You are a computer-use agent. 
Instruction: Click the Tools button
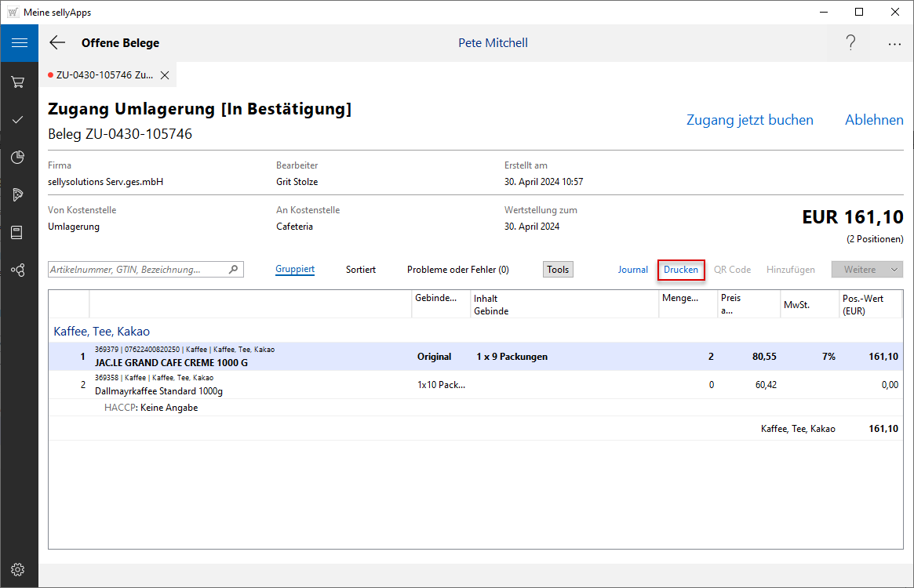click(558, 270)
